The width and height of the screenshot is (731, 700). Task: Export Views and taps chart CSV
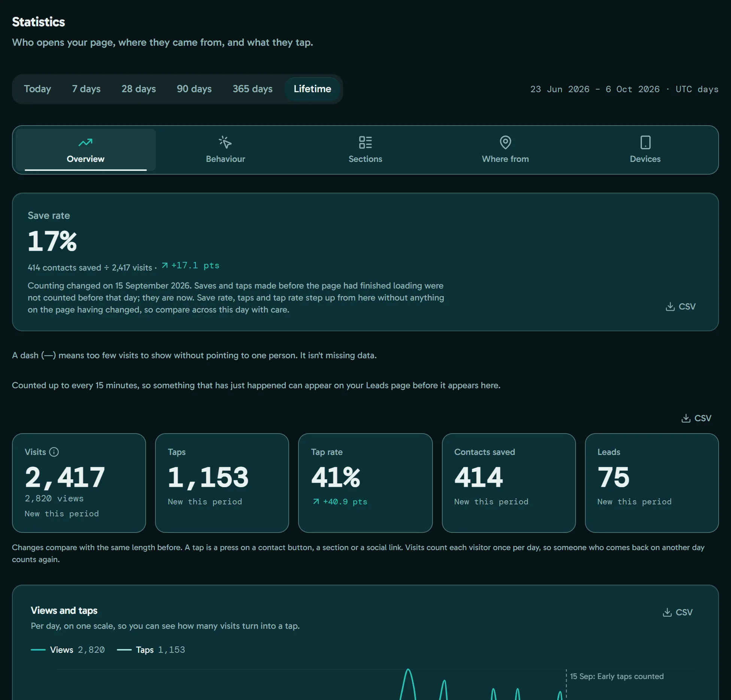point(678,612)
